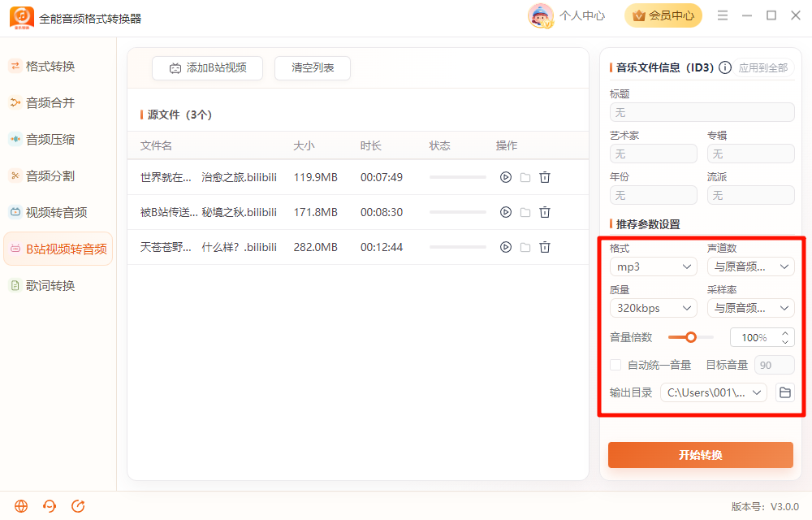Click 清空列表 button
The height and width of the screenshot is (520, 812).
click(x=313, y=68)
